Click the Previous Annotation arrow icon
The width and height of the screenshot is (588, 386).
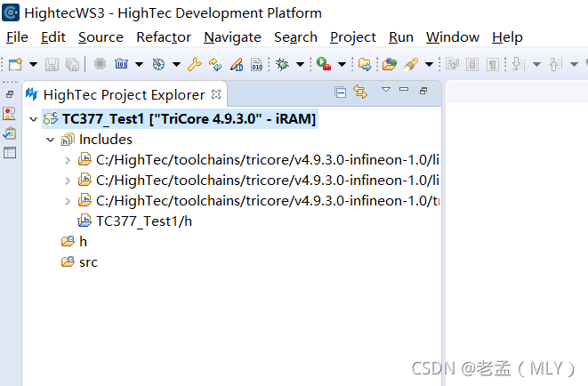556,64
